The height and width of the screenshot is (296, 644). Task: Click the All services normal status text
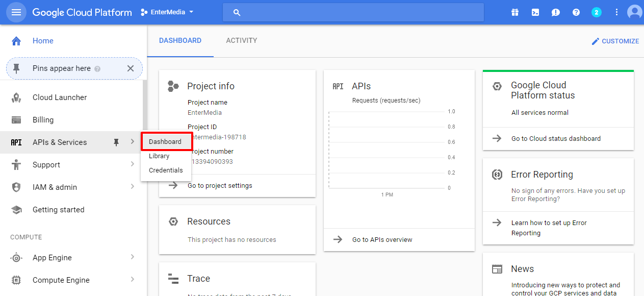[x=540, y=113]
